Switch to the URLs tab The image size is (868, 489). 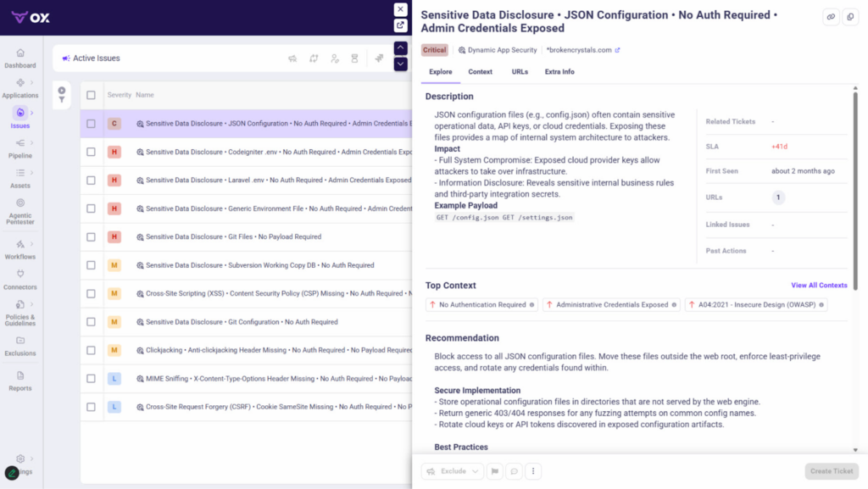tap(520, 72)
